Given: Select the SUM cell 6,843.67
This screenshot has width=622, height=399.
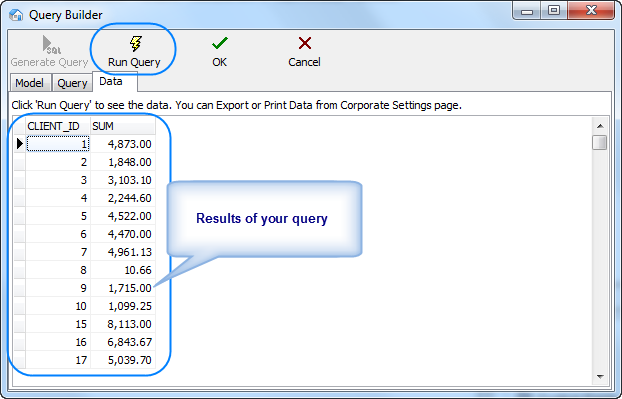Looking at the screenshot, I should pos(123,342).
